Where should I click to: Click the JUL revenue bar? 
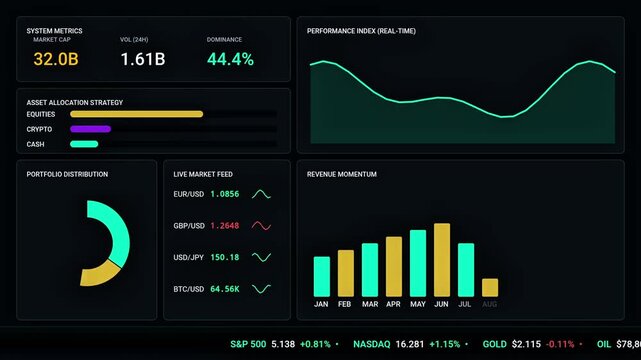[x=466, y=270]
